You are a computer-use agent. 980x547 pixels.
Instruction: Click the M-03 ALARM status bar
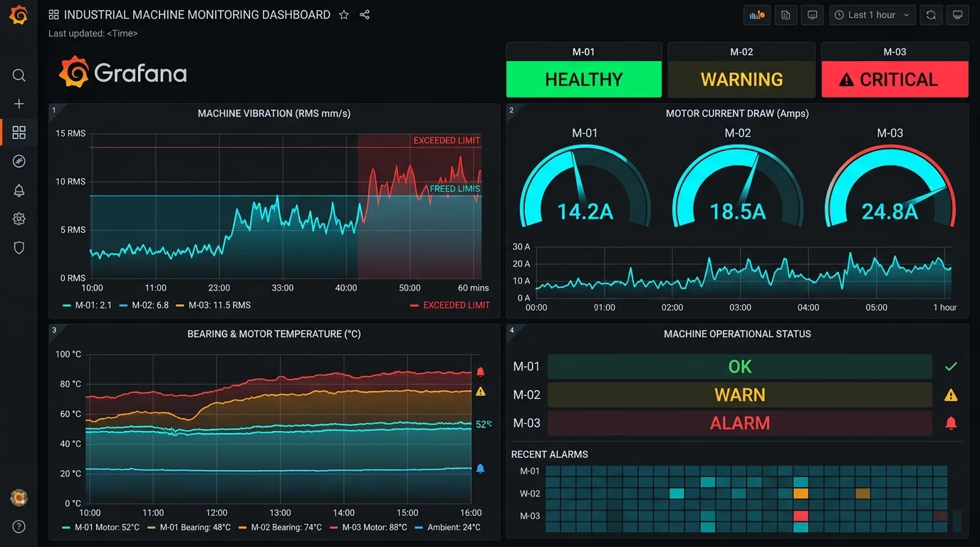740,423
